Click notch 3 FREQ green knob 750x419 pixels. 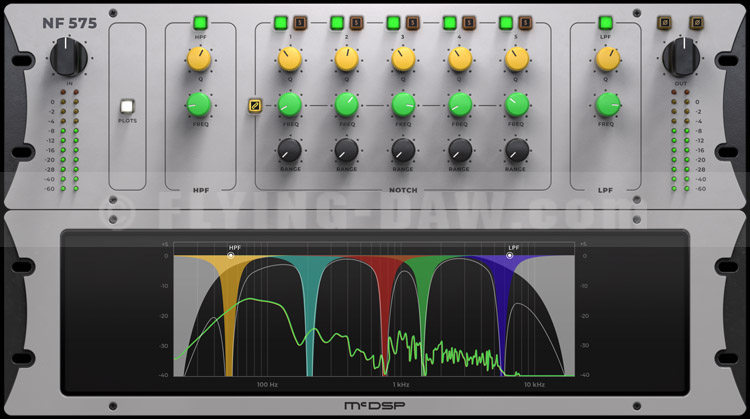[x=403, y=105]
